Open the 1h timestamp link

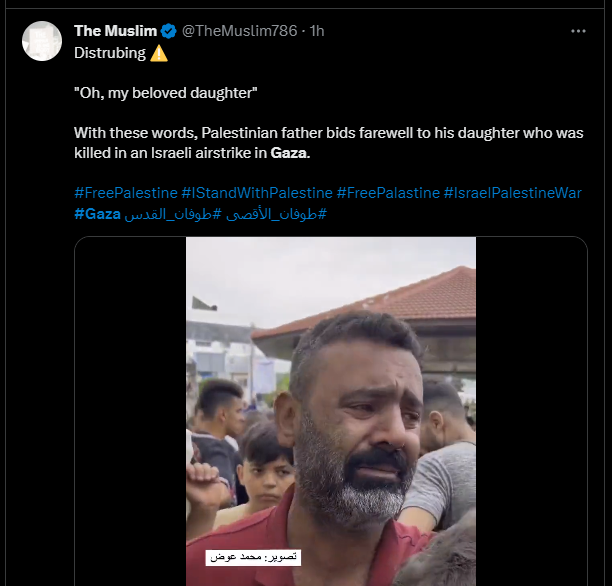coord(317,31)
